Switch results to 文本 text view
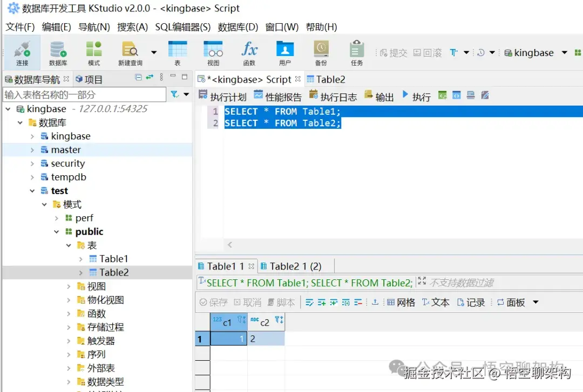 point(436,302)
